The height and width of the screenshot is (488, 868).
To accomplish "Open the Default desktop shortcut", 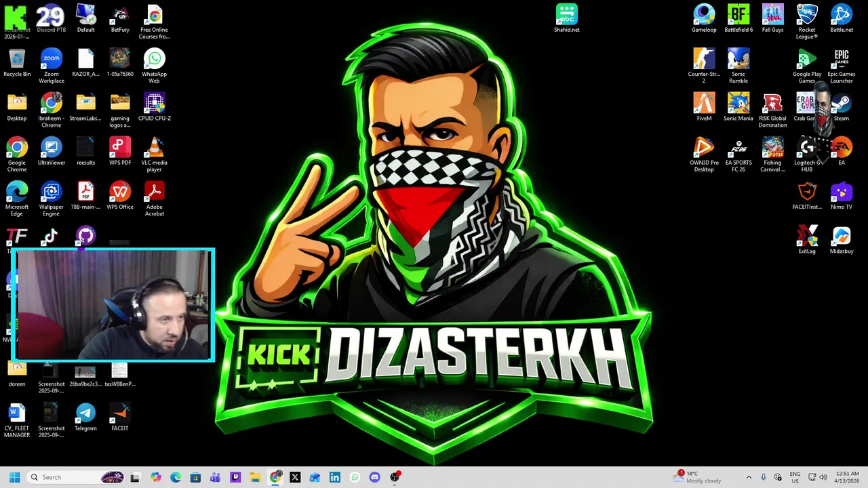I will click(85, 18).
